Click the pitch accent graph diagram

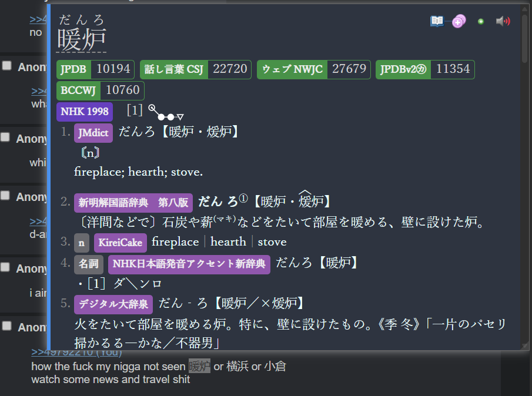166,112
